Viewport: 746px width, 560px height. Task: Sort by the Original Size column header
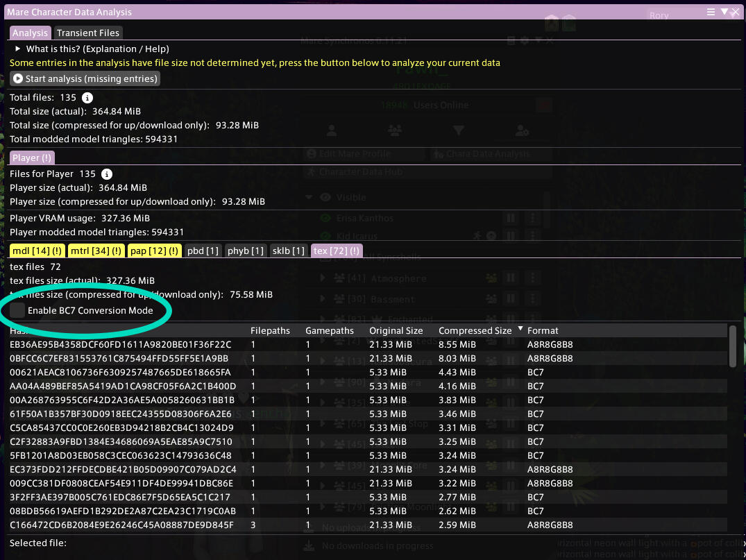point(396,331)
